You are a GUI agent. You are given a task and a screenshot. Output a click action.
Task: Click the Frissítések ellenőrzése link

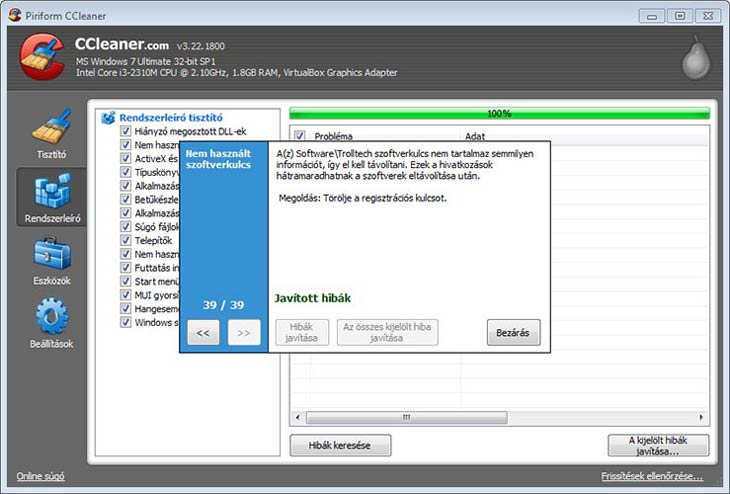(658, 476)
